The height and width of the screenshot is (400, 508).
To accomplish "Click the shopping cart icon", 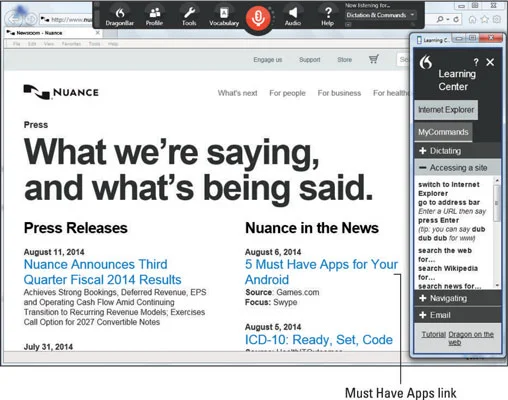I will (374, 59).
